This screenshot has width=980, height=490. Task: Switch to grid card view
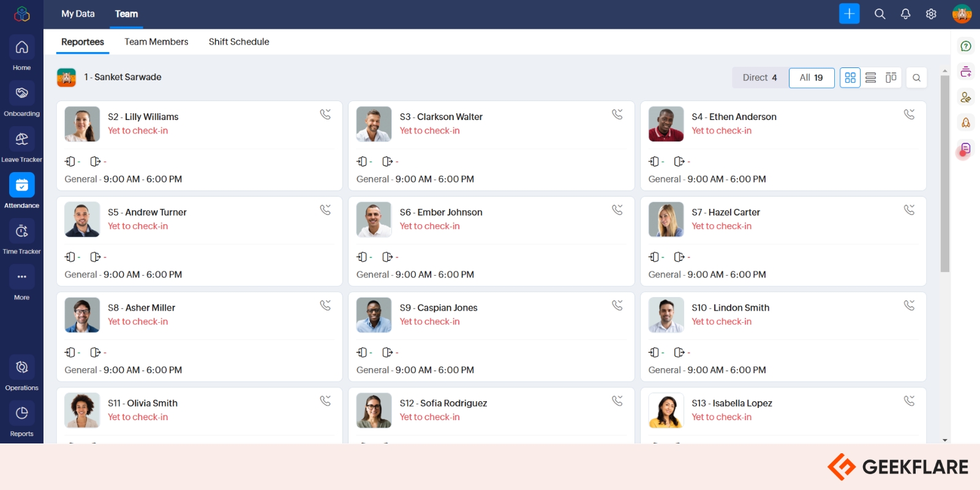coord(850,78)
